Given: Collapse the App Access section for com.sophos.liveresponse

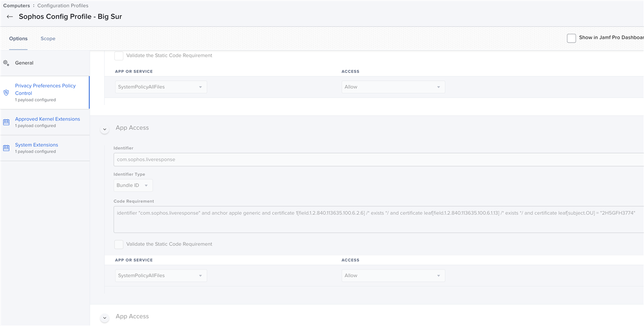Looking at the screenshot, I should pos(105,129).
